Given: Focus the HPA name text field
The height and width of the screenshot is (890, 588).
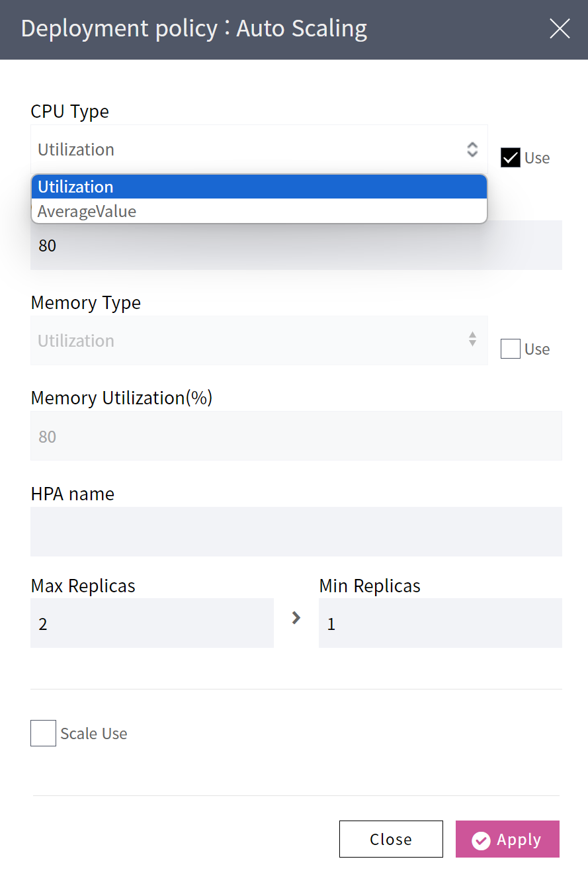Looking at the screenshot, I should [296, 531].
